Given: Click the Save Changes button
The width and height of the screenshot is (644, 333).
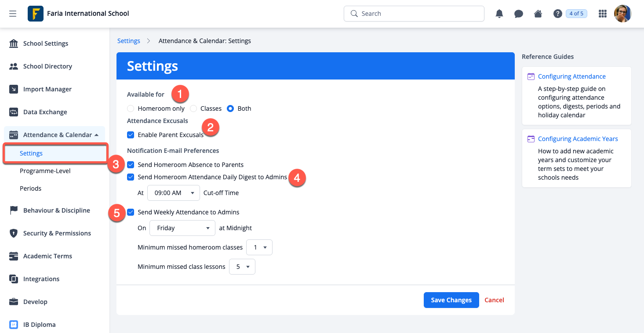Looking at the screenshot, I should click(x=451, y=300).
